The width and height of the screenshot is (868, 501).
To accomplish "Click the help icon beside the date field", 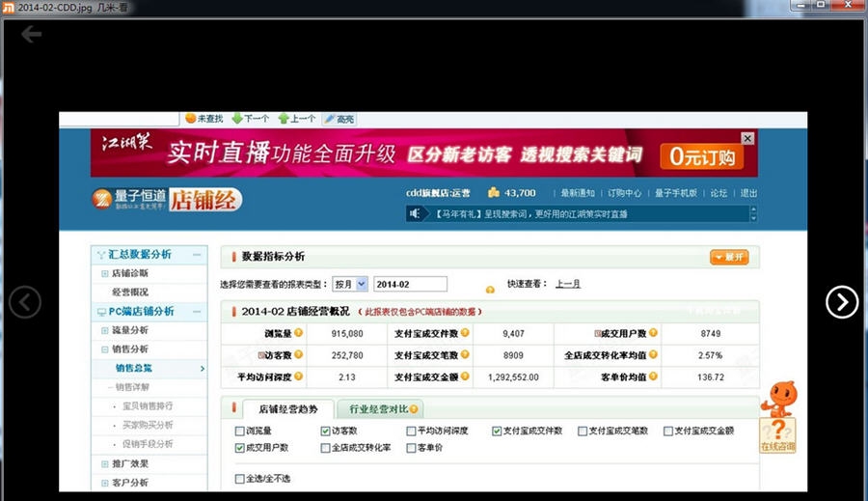I will [490, 290].
